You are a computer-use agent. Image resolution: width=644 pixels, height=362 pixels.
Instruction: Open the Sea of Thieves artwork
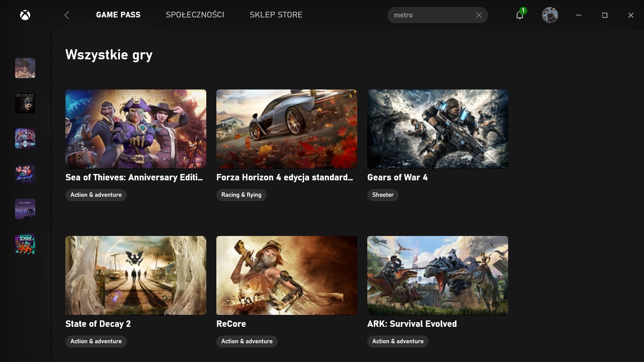point(136,129)
